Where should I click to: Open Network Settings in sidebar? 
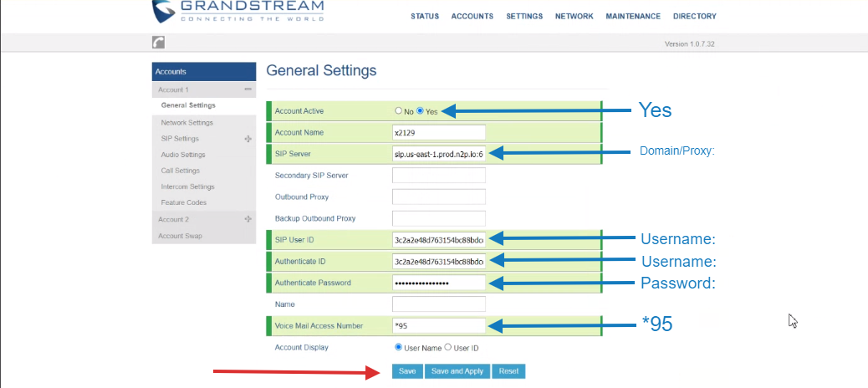coord(187,123)
